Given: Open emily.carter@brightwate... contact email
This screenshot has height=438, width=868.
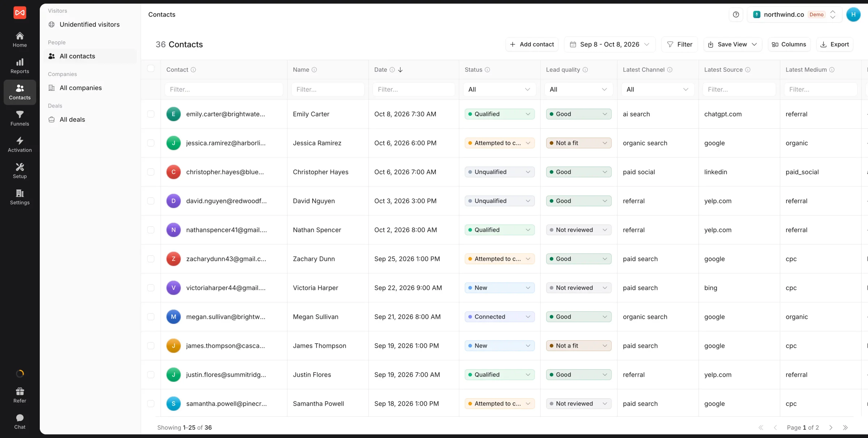Looking at the screenshot, I should point(226,114).
